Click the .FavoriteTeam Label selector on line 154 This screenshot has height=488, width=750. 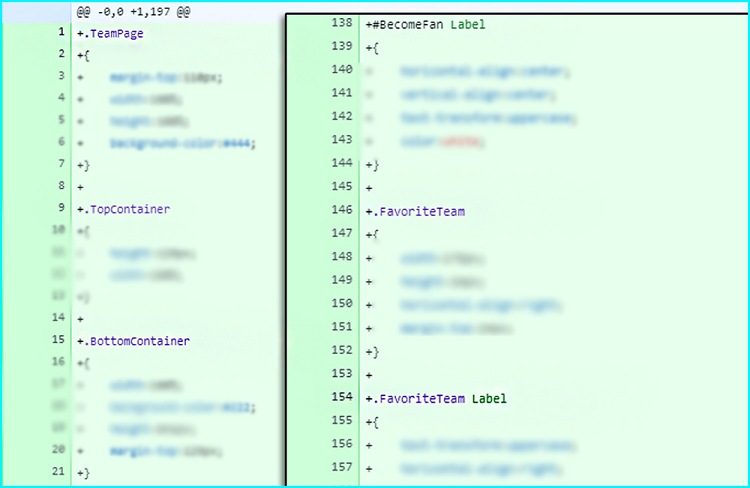pyautogui.click(x=437, y=398)
